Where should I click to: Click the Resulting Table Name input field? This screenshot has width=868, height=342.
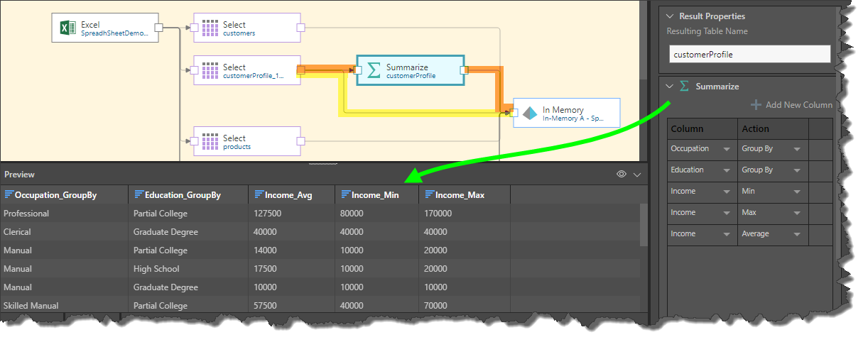(x=749, y=54)
